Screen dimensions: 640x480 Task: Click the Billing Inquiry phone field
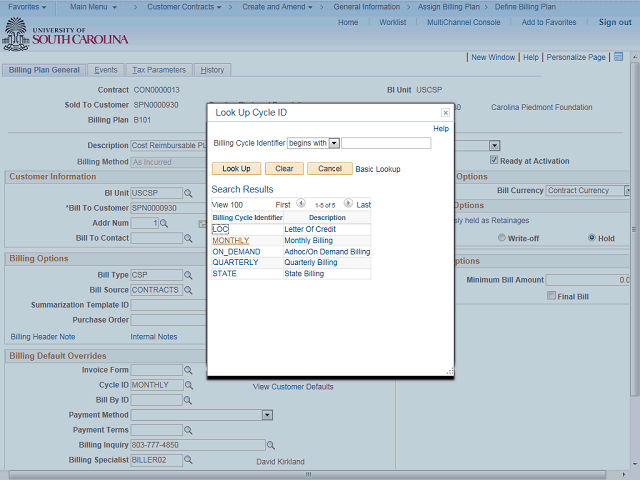pos(198,445)
